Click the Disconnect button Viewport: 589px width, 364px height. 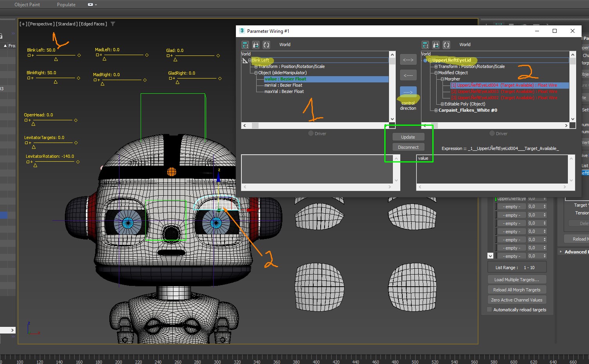pyautogui.click(x=408, y=147)
